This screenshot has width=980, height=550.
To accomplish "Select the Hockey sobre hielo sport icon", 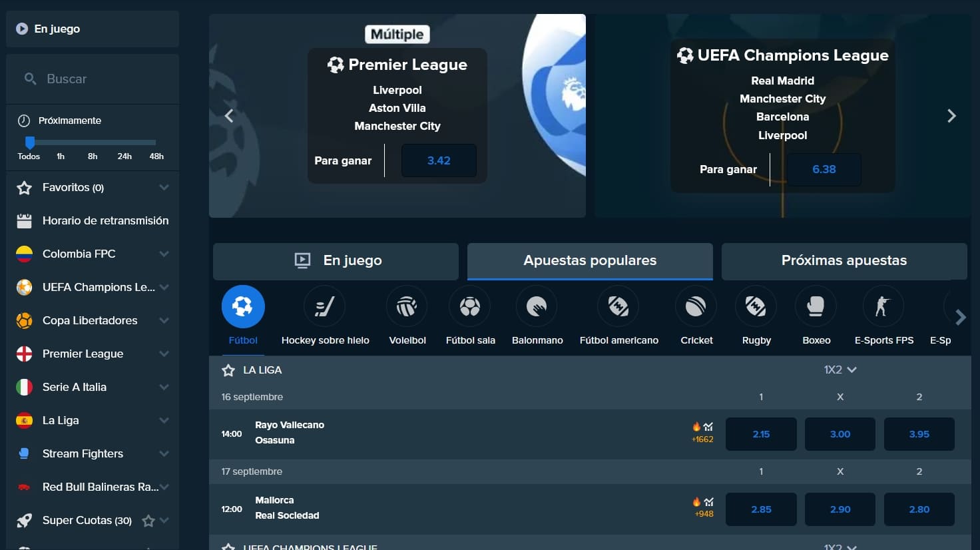I will click(x=324, y=306).
